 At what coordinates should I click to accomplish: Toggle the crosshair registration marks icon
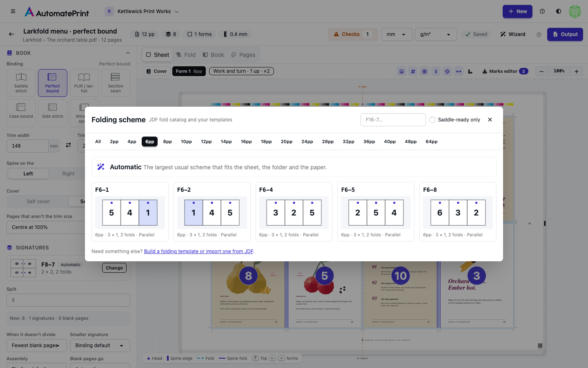coord(448,72)
